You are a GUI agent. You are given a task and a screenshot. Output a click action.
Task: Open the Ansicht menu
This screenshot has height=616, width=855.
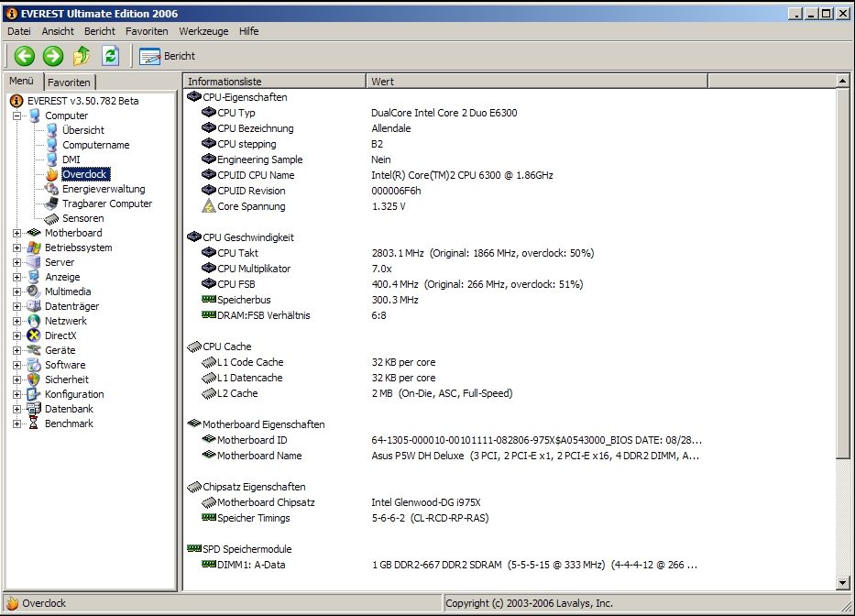click(58, 31)
